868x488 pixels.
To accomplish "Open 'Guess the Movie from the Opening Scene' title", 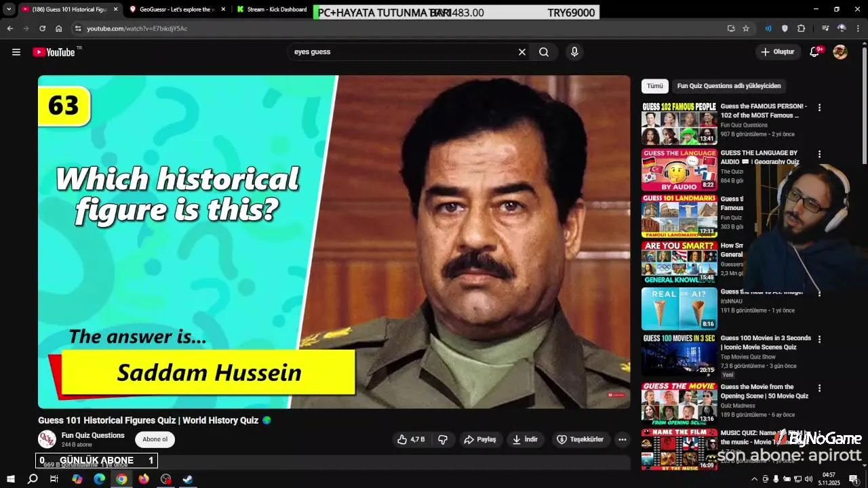I will tap(764, 391).
